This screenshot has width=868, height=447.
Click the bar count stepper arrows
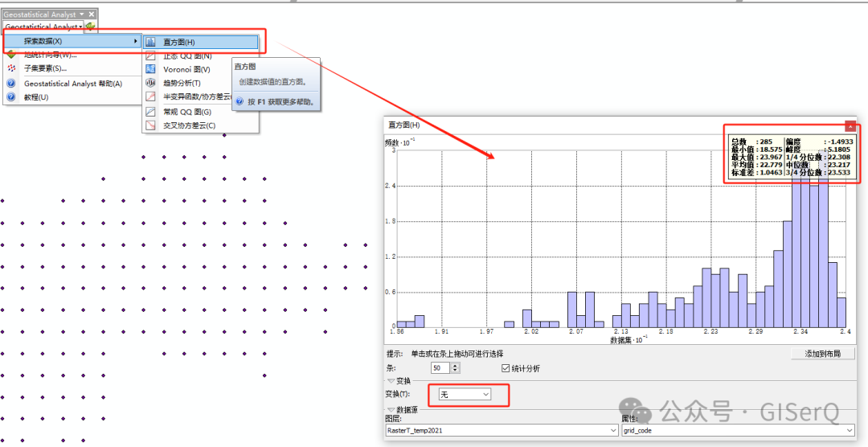456,368
